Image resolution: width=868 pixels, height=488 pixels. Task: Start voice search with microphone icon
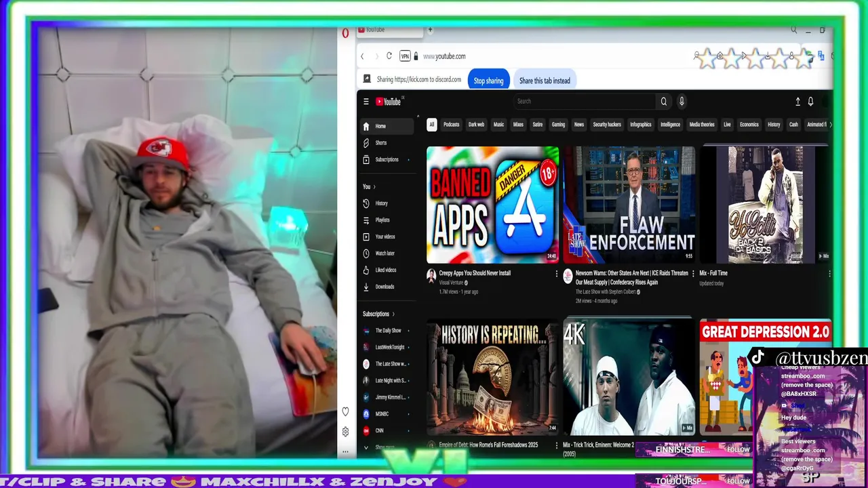pyautogui.click(x=682, y=102)
